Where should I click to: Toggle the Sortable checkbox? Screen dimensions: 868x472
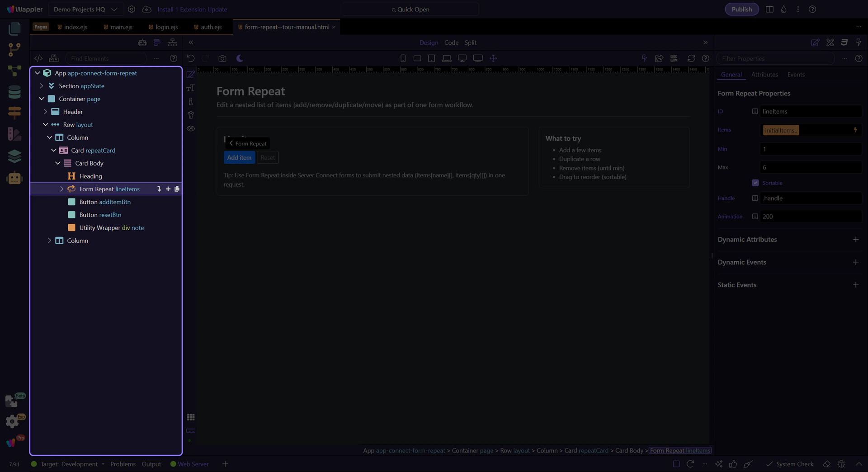point(755,183)
